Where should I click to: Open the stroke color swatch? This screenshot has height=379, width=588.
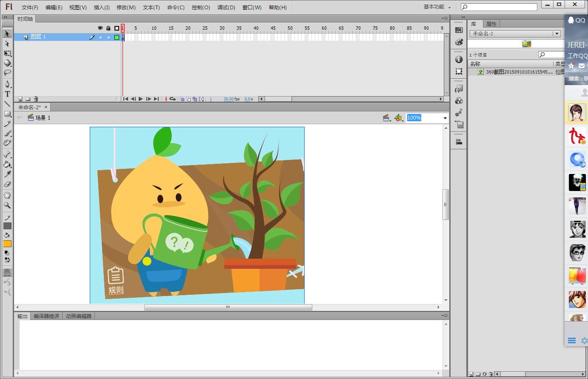click(7, 226)
